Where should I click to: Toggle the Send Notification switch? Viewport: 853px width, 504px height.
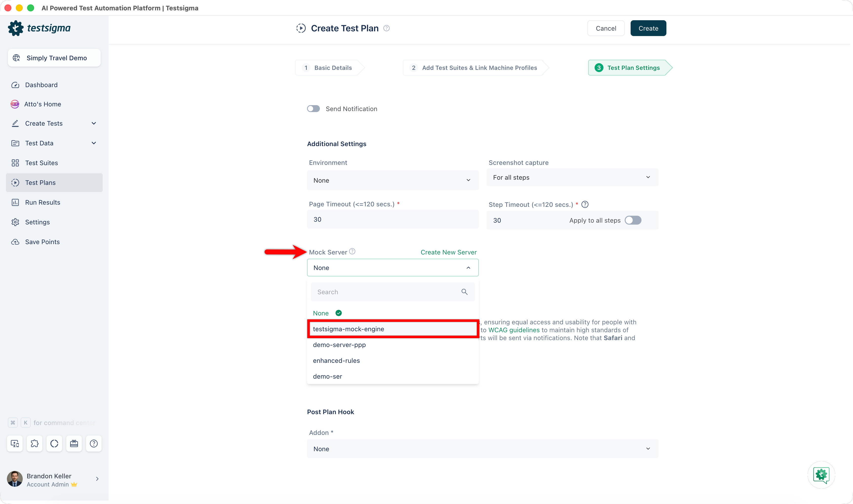tap(313, 109)
